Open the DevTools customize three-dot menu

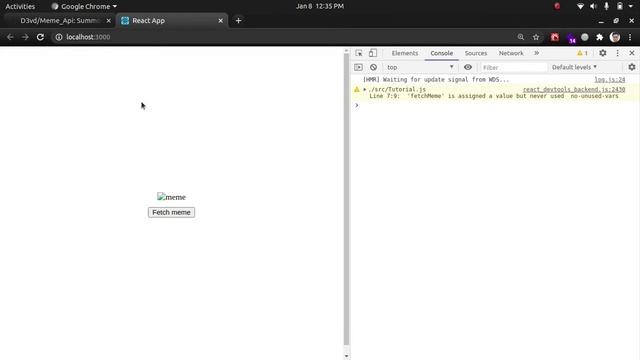[x=617, y=53]
